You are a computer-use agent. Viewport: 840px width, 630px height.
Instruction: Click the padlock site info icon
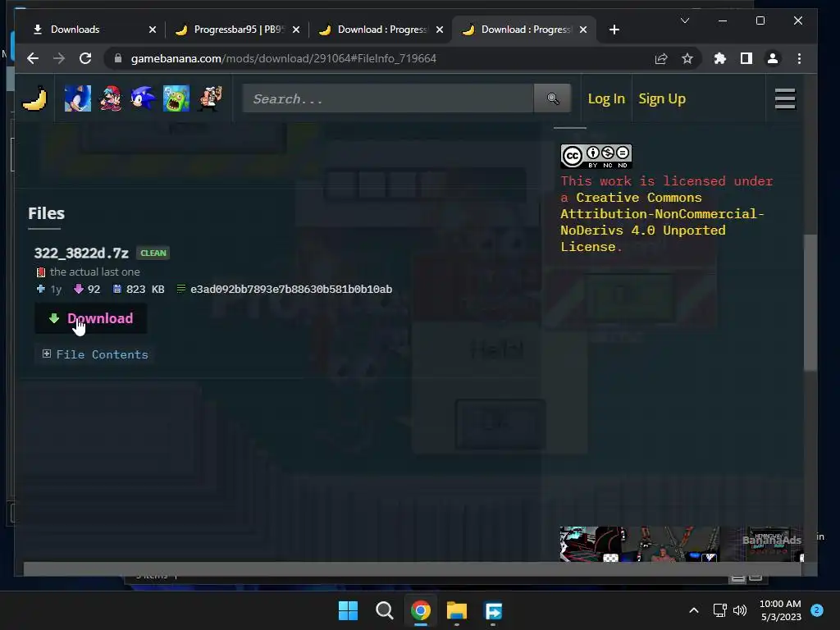(x=118, y=58)
